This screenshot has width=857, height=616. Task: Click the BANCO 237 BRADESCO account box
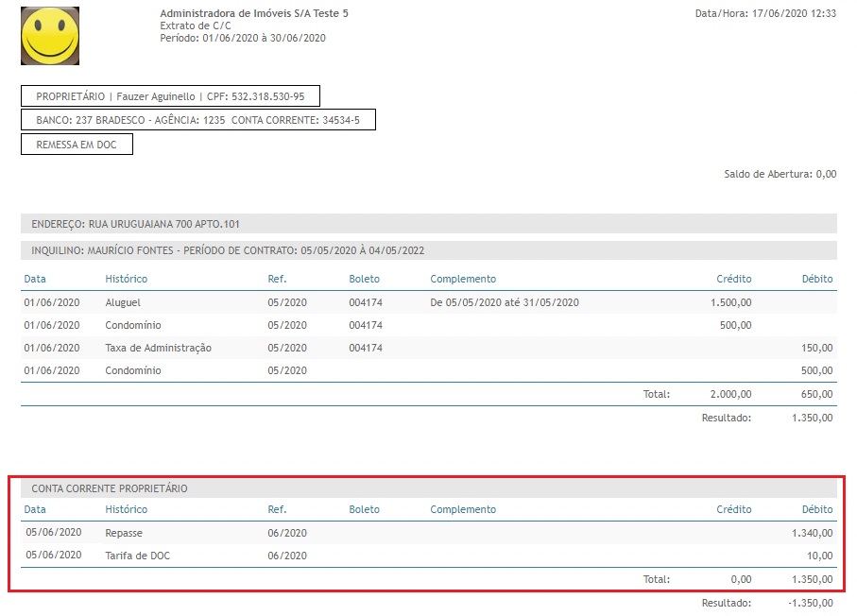point(197,120)
